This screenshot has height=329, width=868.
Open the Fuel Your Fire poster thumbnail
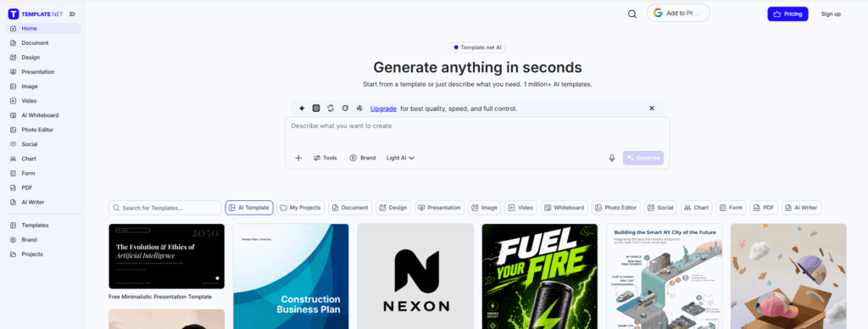[540, 276]
